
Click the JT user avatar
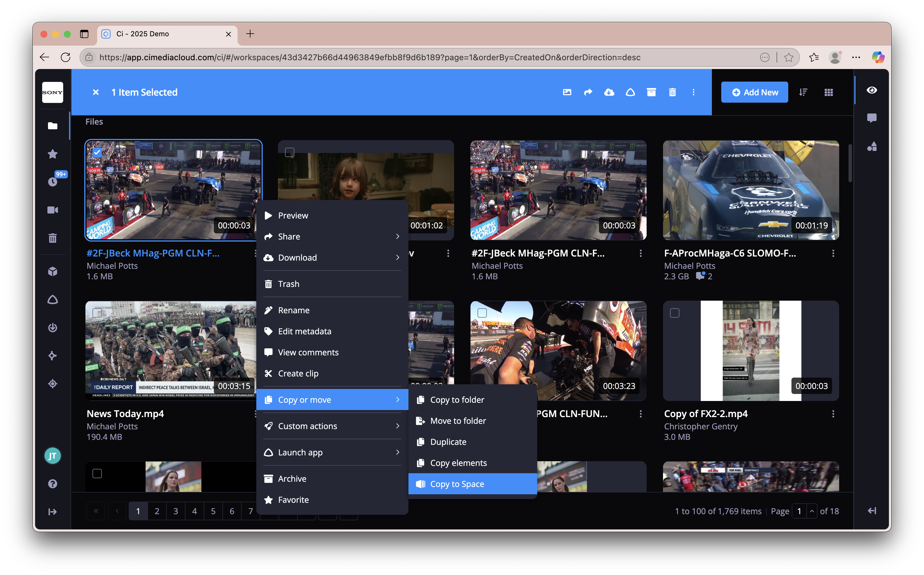pos(52,456)
